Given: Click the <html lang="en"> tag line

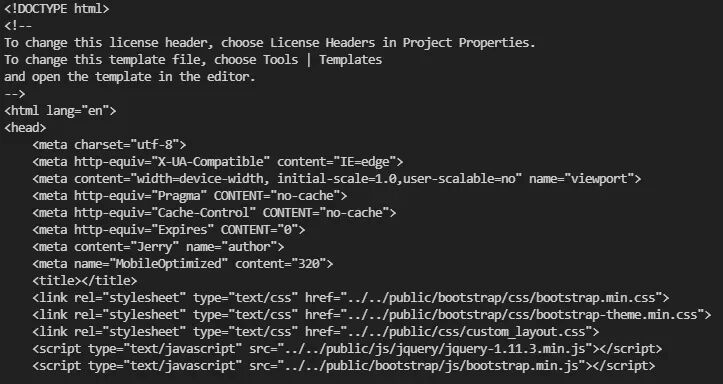Looking at the screenshot, I should (60, 111).
